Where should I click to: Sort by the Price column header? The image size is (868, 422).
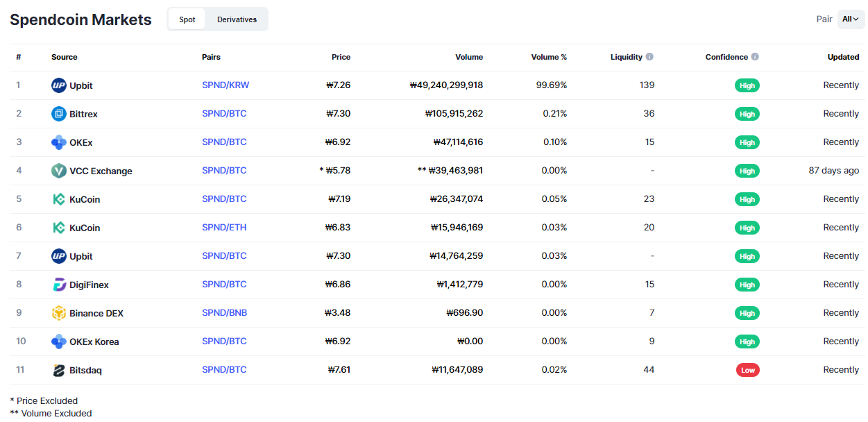click(x=341, y=57)
